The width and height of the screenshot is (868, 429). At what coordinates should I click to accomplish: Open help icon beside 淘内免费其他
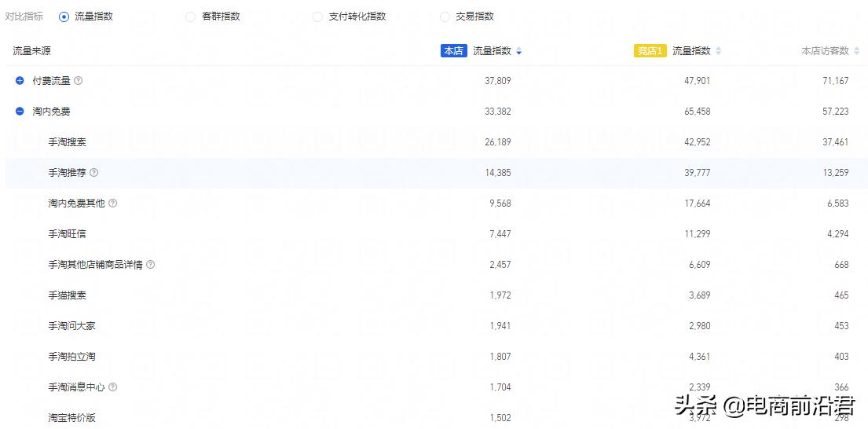click(x=113, y=203)
